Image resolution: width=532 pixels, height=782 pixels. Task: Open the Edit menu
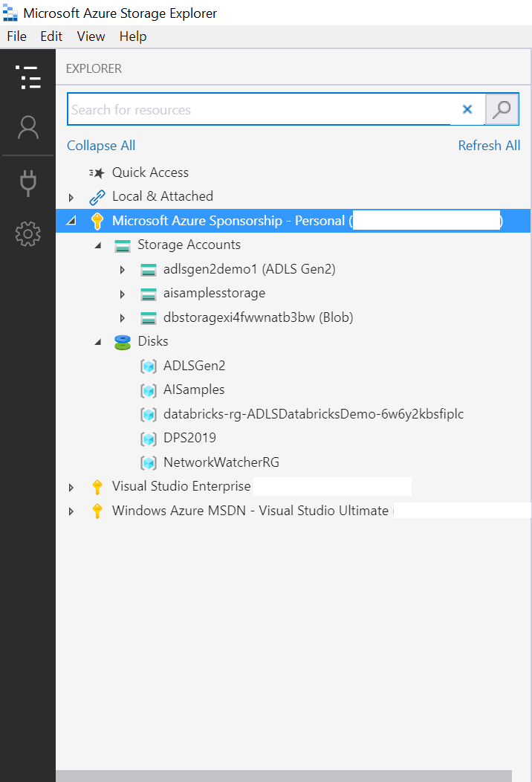51,36
